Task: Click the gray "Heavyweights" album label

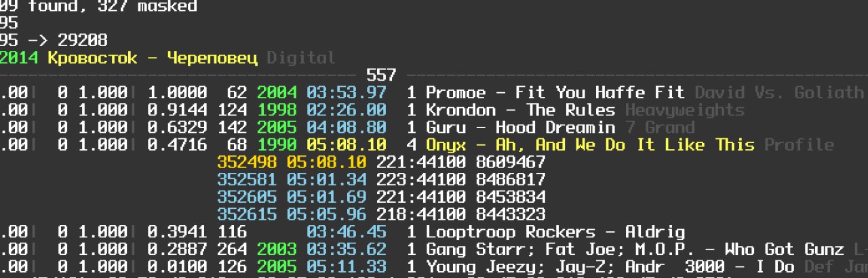Action: (684, 110)
